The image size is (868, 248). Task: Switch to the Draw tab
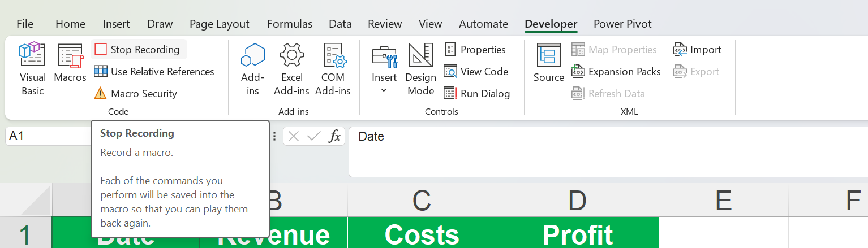[x=160, y=24]
